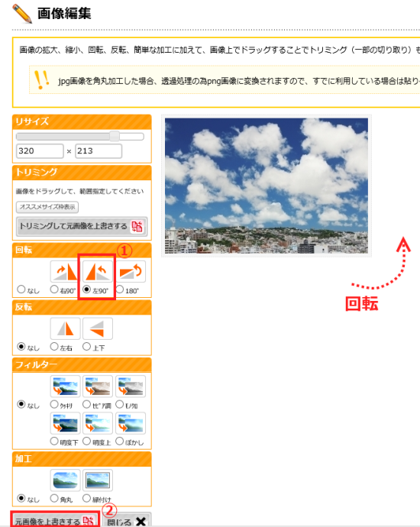Click the オススメサイズ枠表示 button
Screen dimensions: 420x527
point(47,207)
